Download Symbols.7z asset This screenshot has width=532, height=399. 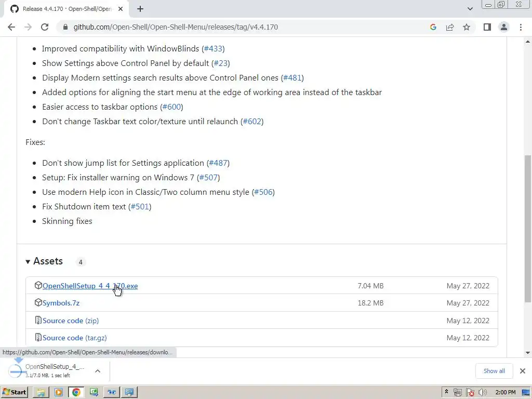coord(61,303)
